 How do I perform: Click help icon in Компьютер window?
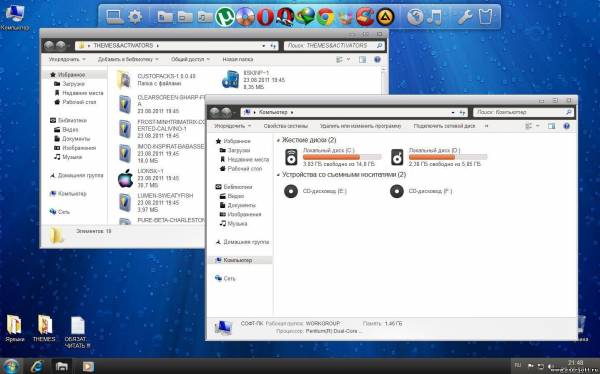566,126
